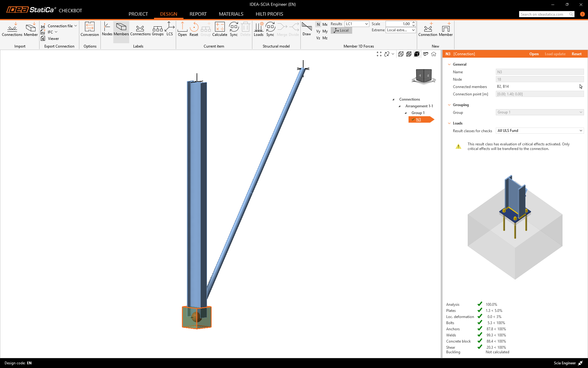Screen dimensions: 588x368
Task: Toggle the Local coordinate system button
Action: click(341, 30)
